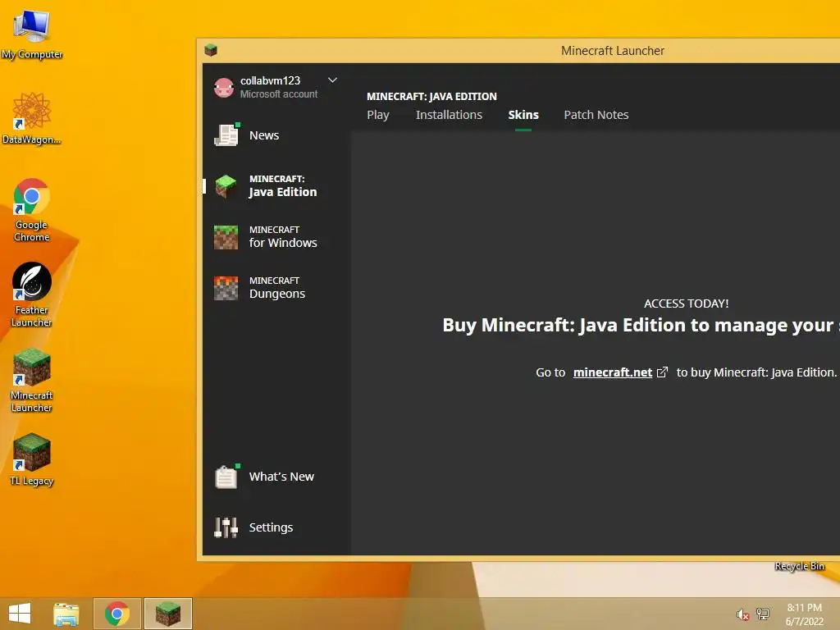The width and height of the screenshot is (840, 630).
Task: Click the 'ACCESS TODAY!' text
Action: click(686, 304)
